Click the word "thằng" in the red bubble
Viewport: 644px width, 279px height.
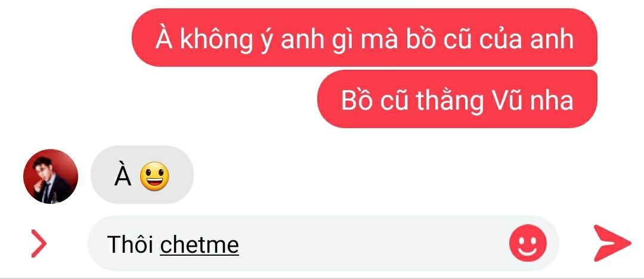pos(450,101)
